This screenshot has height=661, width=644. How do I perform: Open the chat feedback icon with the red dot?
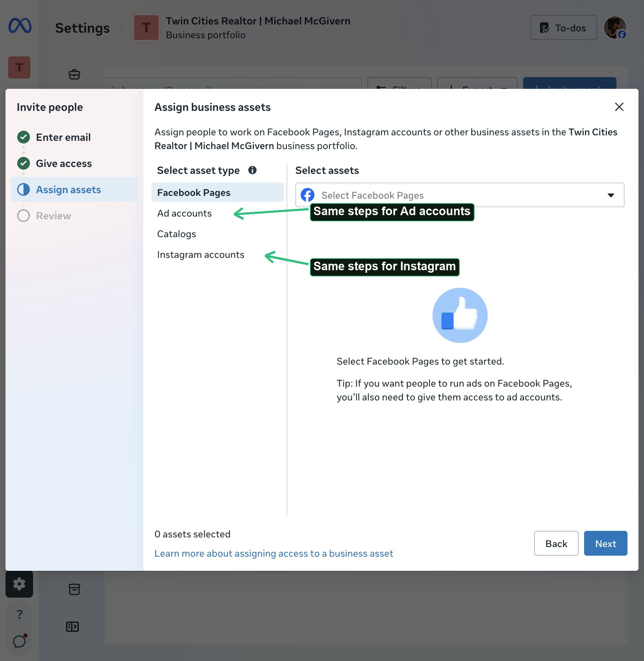20,641
